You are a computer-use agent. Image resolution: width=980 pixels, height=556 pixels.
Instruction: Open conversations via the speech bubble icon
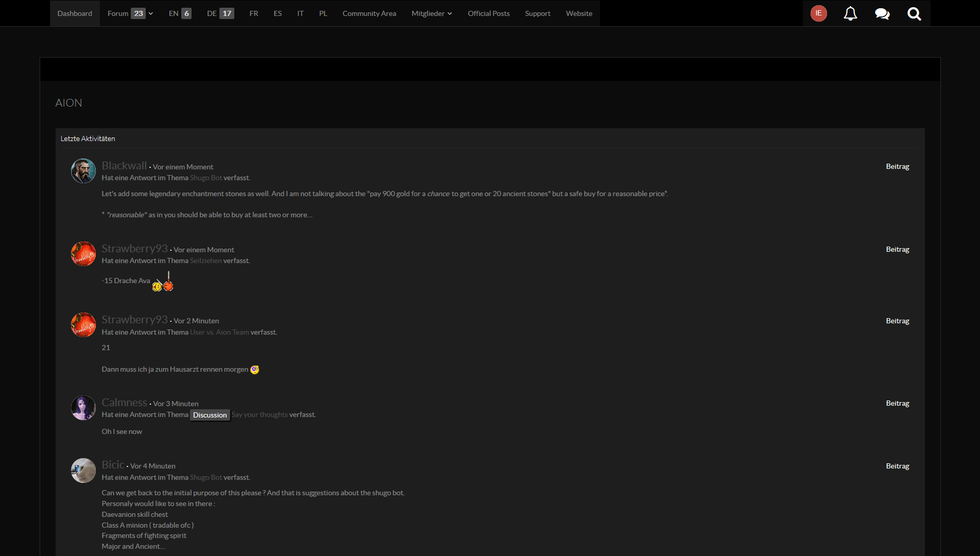(x=882, y=13)
